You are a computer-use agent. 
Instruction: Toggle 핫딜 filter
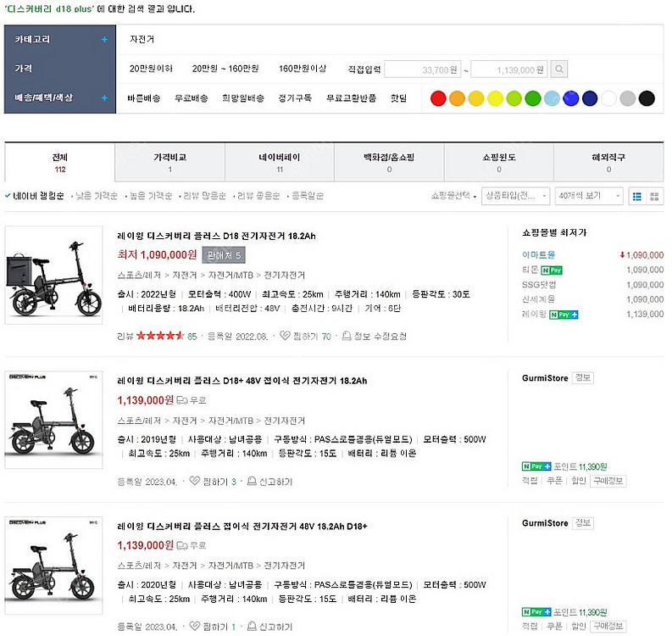[398, 98]
